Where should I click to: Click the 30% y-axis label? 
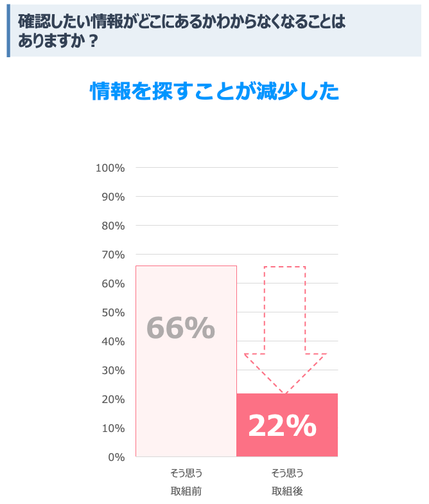[113, 370]
